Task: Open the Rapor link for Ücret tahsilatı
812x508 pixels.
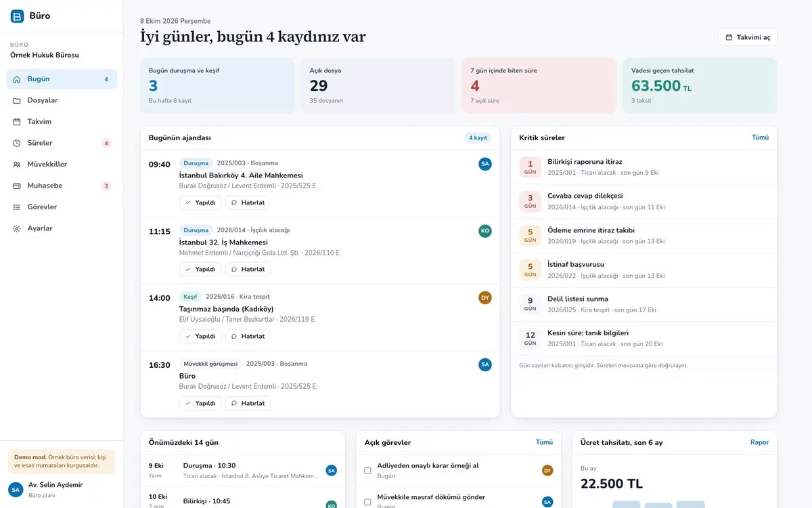Action: (759, 442)
